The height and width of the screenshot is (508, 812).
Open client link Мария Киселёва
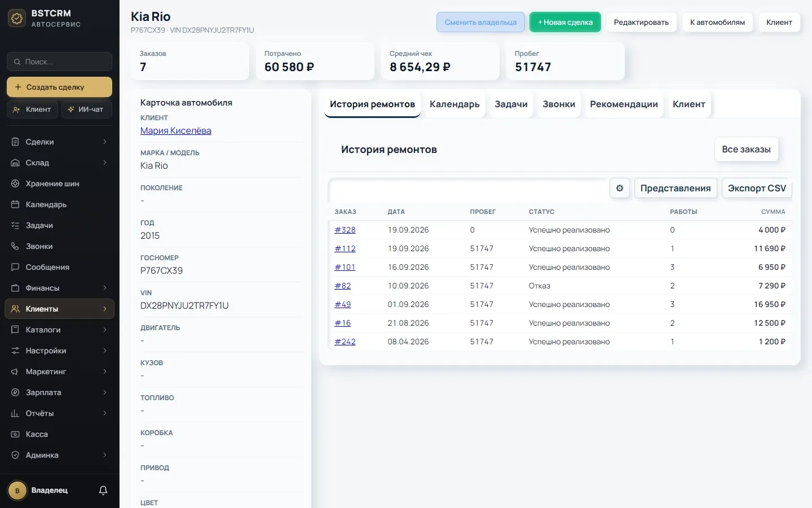(176, 130)
